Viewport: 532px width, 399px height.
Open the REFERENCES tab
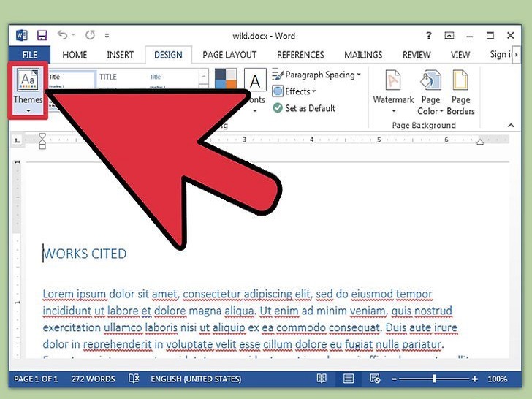(300, 55)
